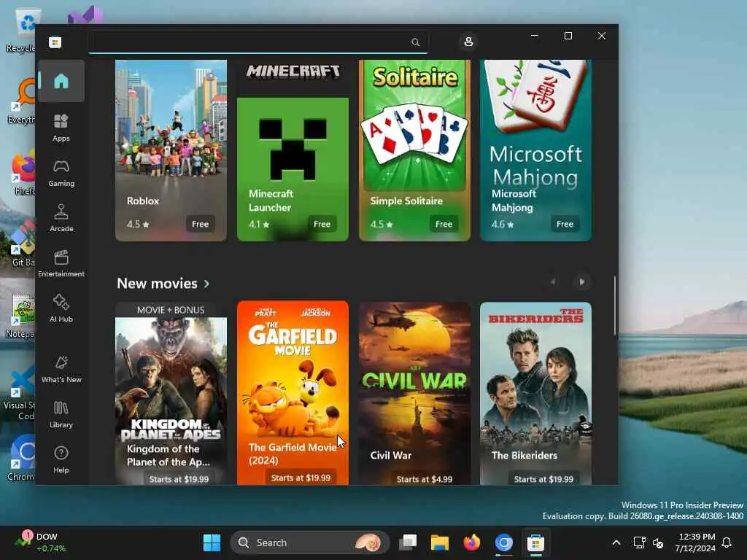The width and height of the screenshot is (747, 560).
Task: Click Starts at $19.99 on The Bikeriders
Action: click(543, 479)
